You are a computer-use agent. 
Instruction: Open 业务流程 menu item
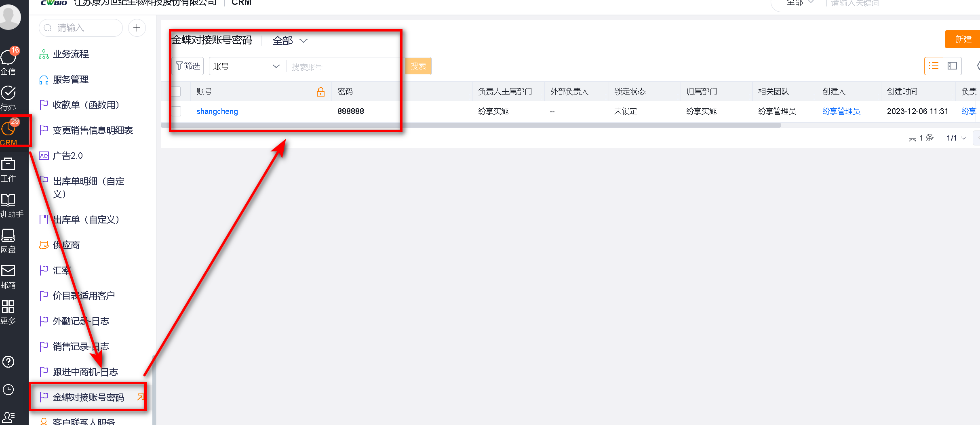tap(71, 54)
